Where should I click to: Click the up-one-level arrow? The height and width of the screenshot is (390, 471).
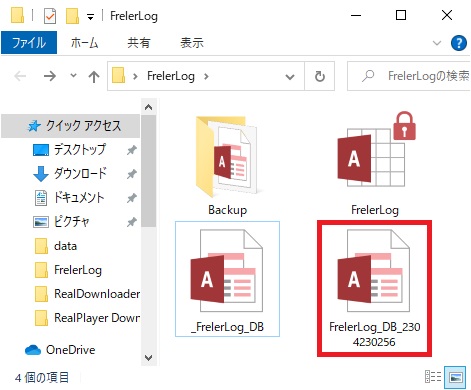click(94, 77)
